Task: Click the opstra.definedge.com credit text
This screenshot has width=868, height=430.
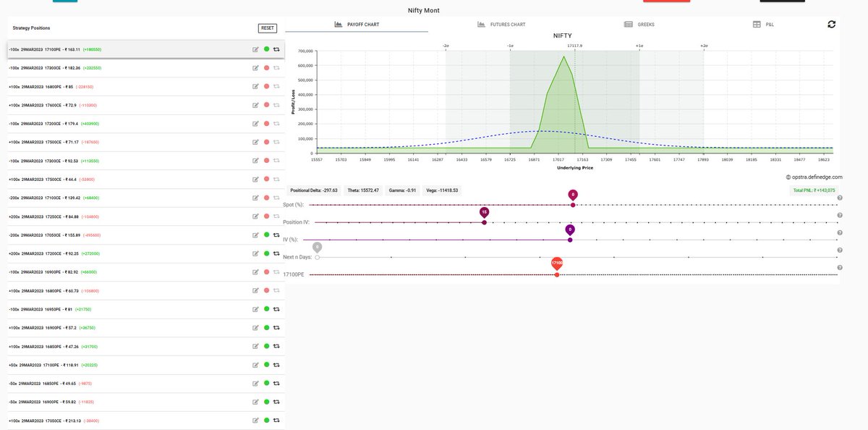Action: (x=814, y=177)
